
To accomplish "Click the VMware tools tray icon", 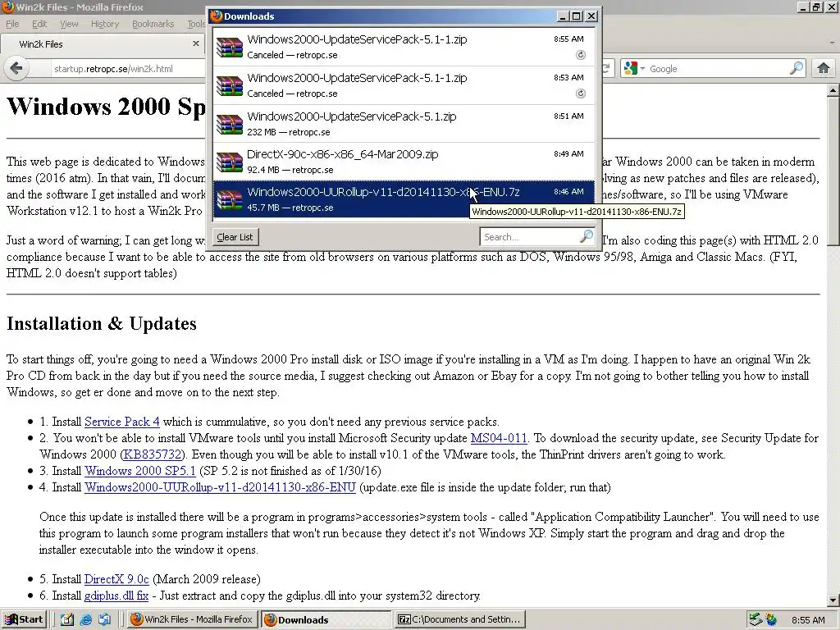I will (771, 620).
